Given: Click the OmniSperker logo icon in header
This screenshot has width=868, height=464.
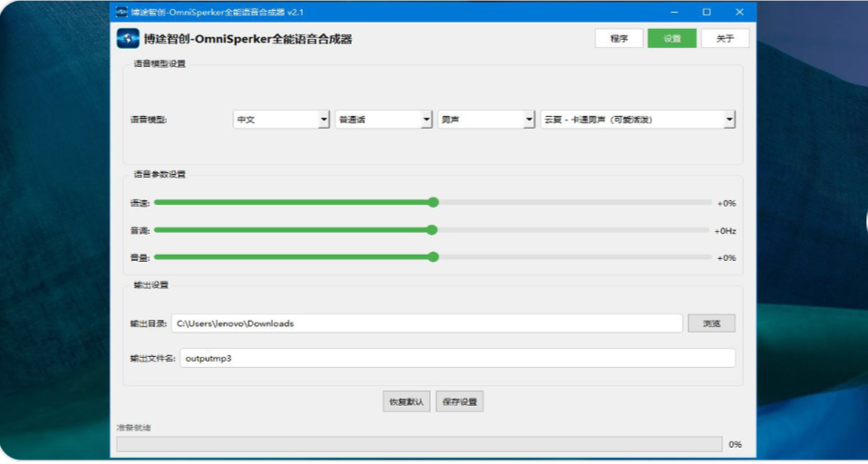Looking at the screenshot, I should pos(128,39).
